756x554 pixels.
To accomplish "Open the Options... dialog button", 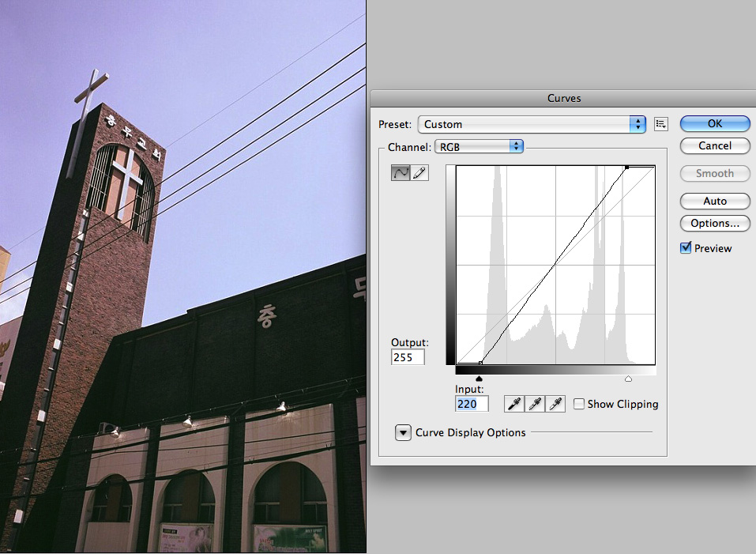I will tap(714, 223).
